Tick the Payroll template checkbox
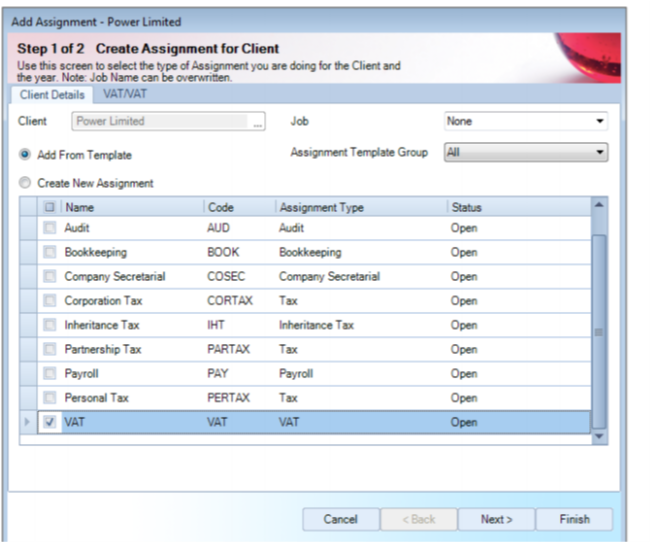 coord(50,373)
